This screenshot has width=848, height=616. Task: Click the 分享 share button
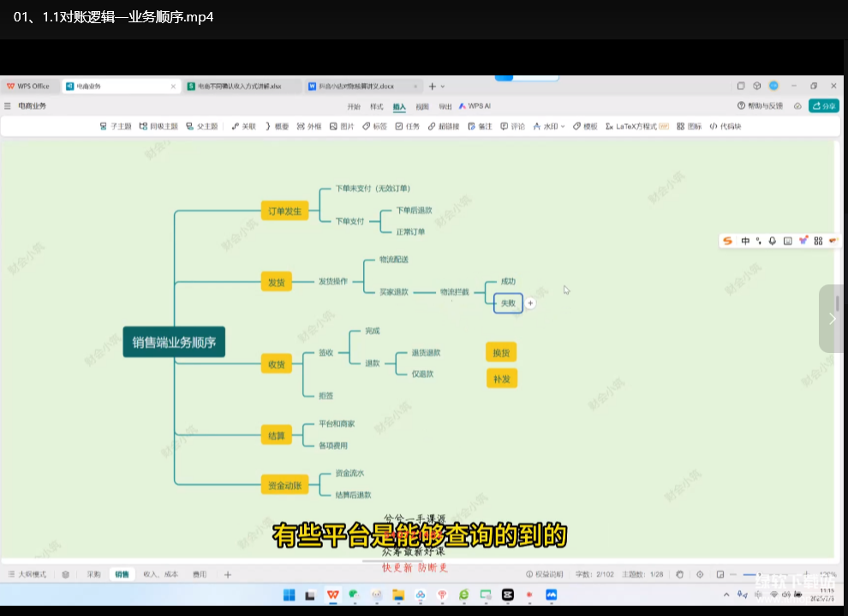[x=824, y=106]
